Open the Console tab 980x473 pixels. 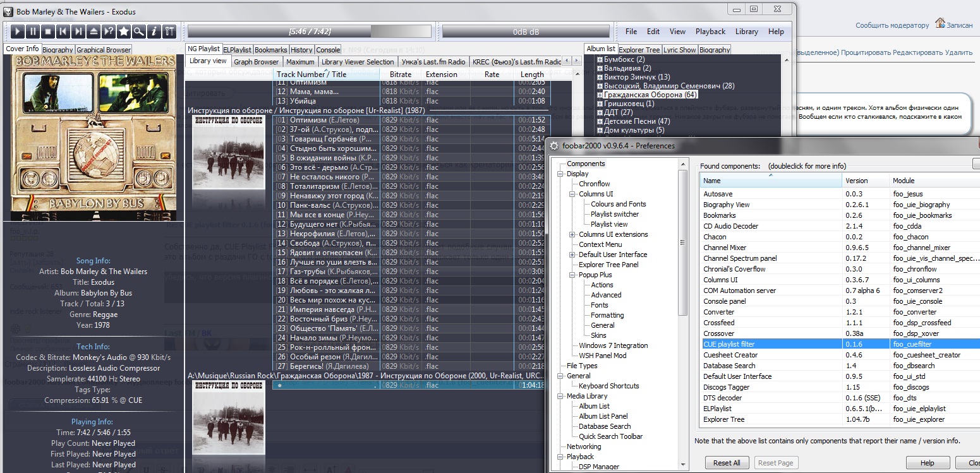(x=328, y=50)
